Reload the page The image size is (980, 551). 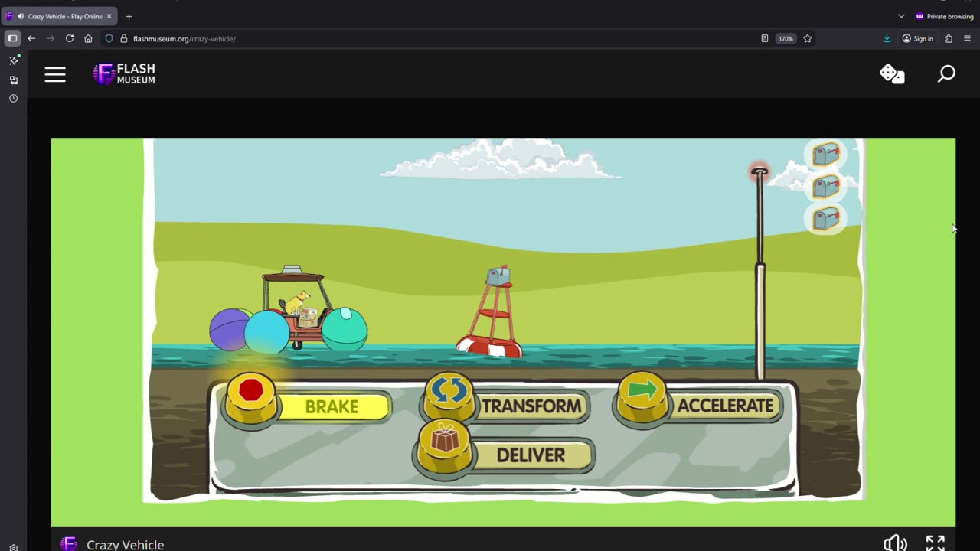70,38
